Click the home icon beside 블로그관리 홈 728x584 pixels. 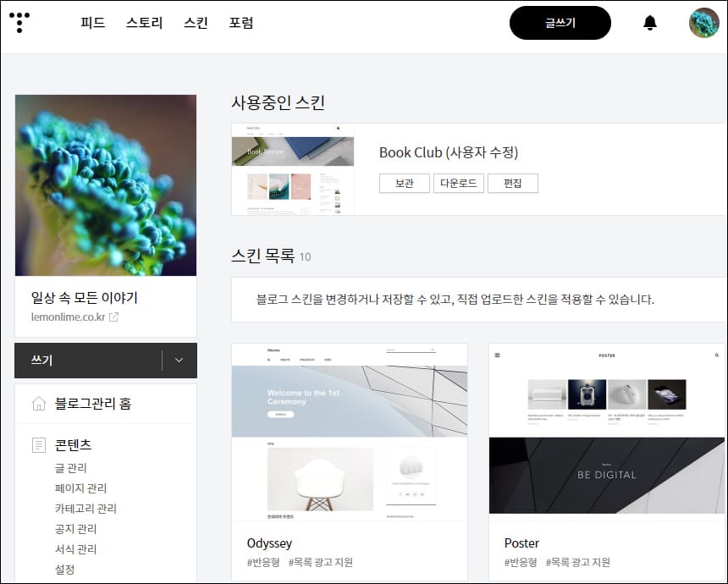38,405
